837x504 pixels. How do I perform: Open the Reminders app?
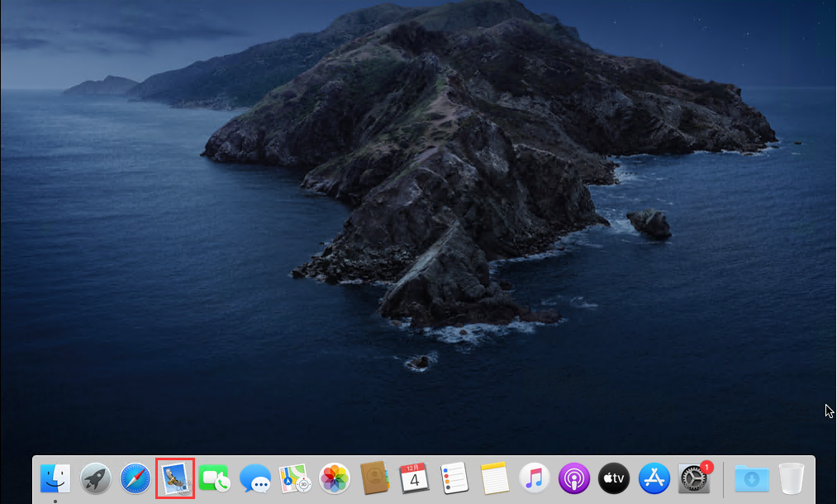(454, 478)
